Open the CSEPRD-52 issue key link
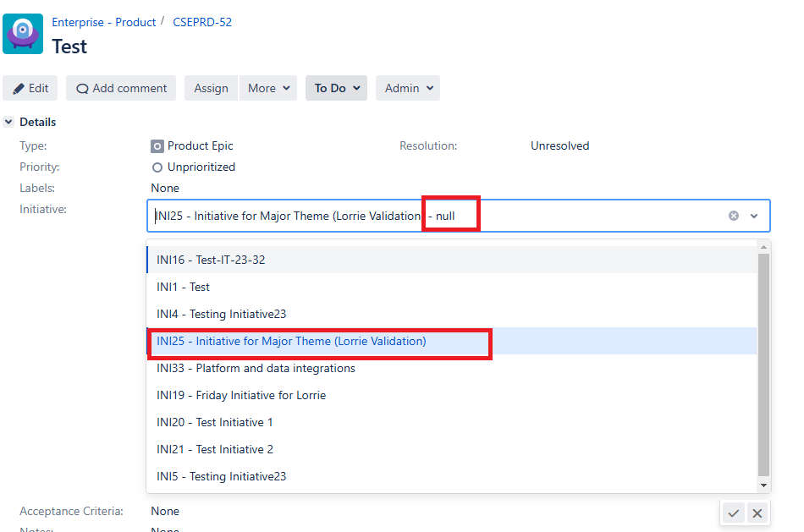Screen dimensions: 804x532 pyautogui.click(x=202, y=22)
